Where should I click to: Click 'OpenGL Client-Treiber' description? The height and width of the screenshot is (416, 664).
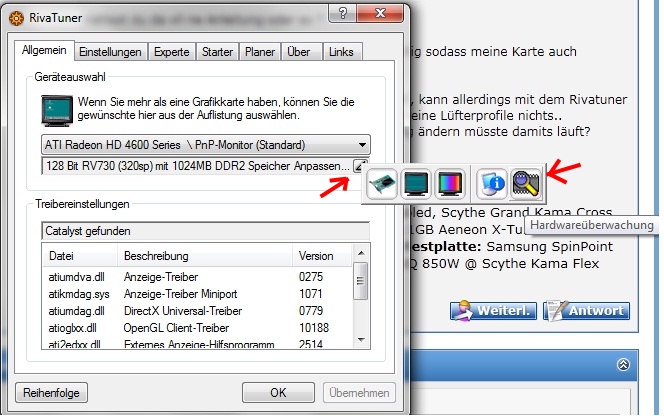176,328
